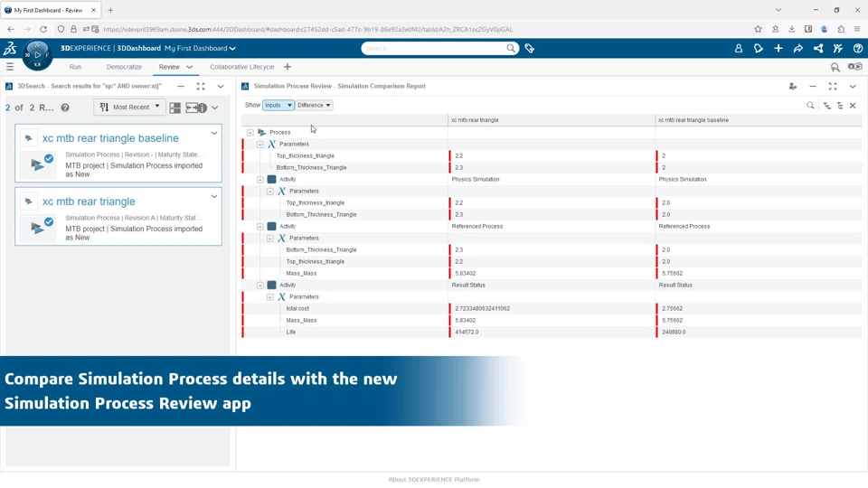Open About 3DEXPERIENCE Platform link

(434, 480)
